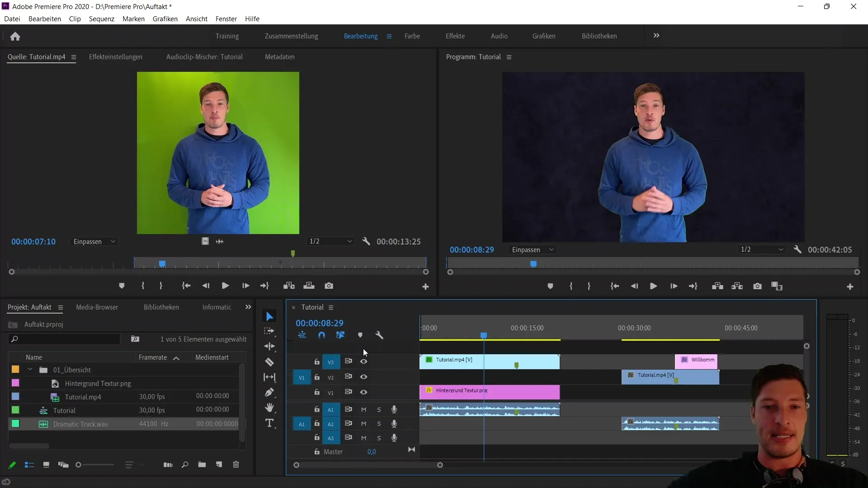
Task: Open Program monitor resolution 1/2 dropdown
Action: (761, 249)
